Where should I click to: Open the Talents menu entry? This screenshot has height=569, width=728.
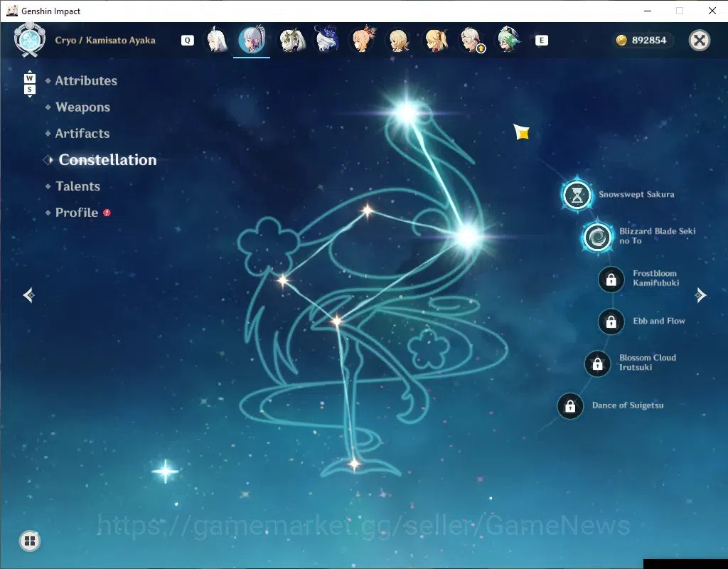pos(77,186)
